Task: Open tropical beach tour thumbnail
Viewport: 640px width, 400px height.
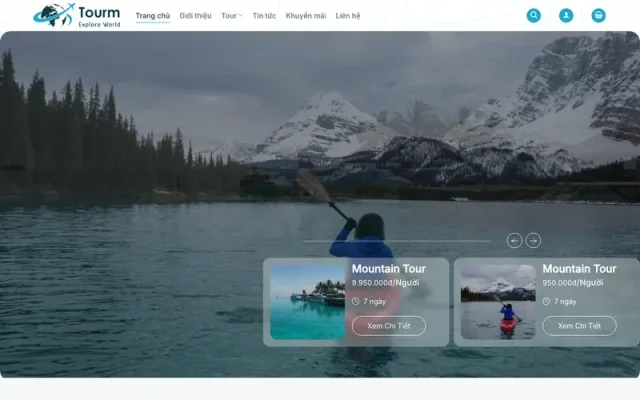Action: 307,302
